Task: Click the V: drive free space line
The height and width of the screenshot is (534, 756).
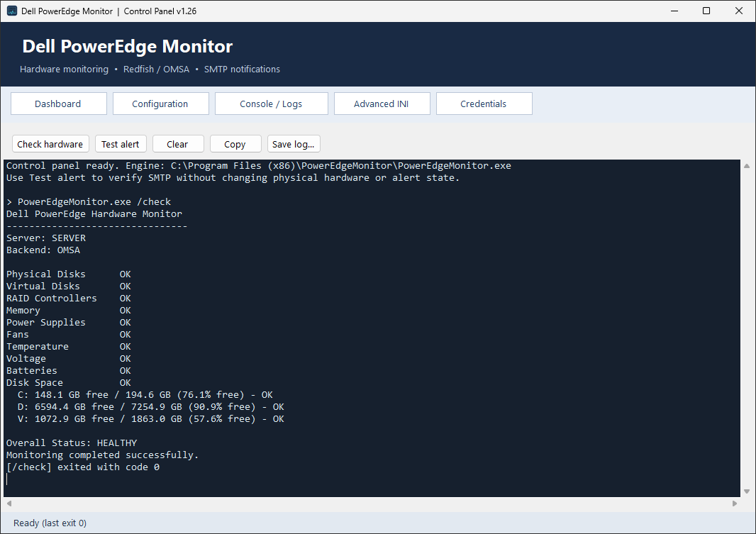Action: pyautogui.click(x=151, y=418)
